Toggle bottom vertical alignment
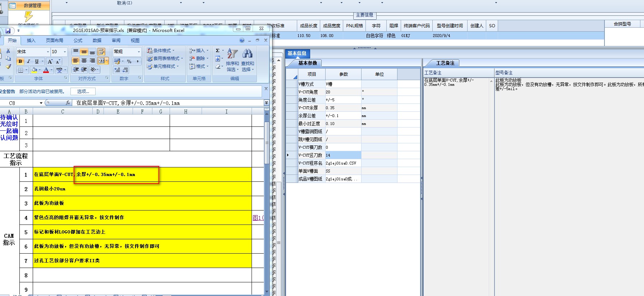644x296 pixels. pos(92,52)
